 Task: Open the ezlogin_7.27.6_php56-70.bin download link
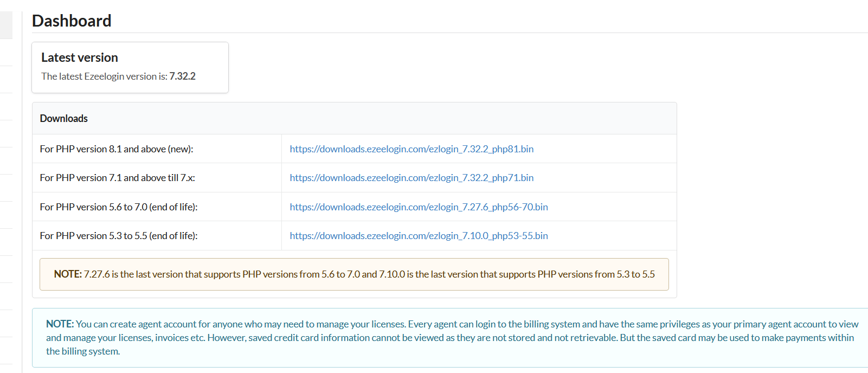[x=419, y=207]
